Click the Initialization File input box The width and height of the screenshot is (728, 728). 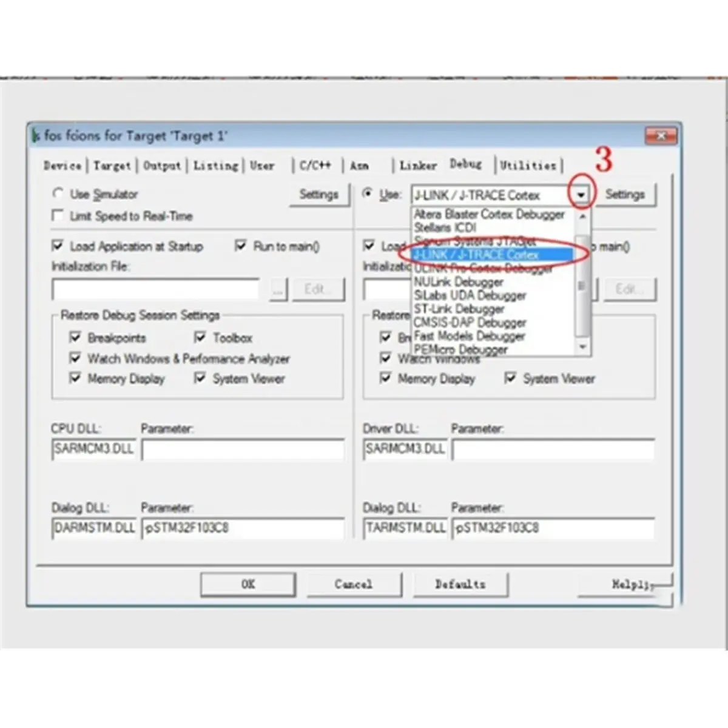(155, 289)
